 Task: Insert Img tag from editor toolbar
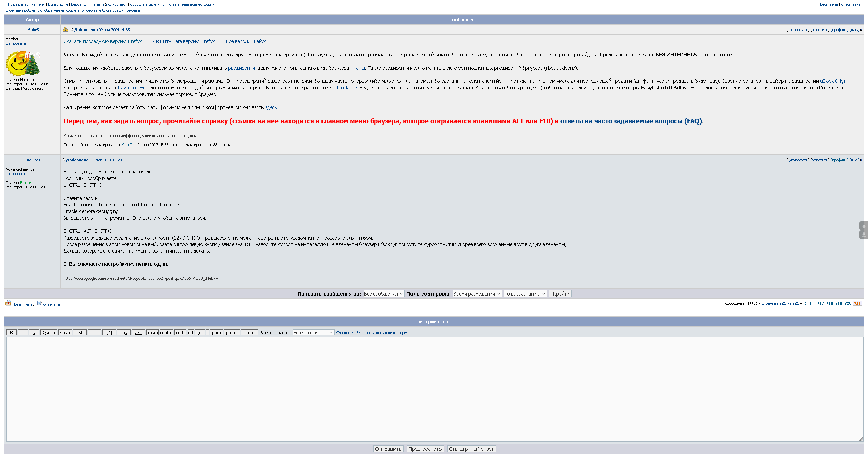click(123, 333)
